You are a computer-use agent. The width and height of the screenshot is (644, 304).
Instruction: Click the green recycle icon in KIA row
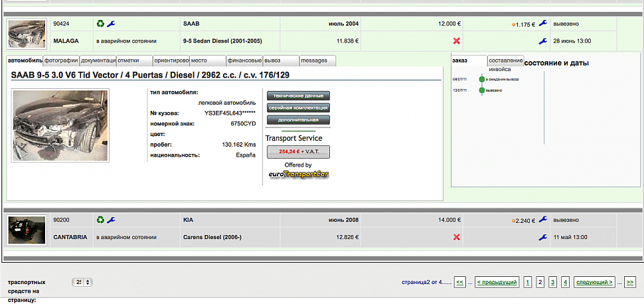pyautogui.click(x=101, y=220)
